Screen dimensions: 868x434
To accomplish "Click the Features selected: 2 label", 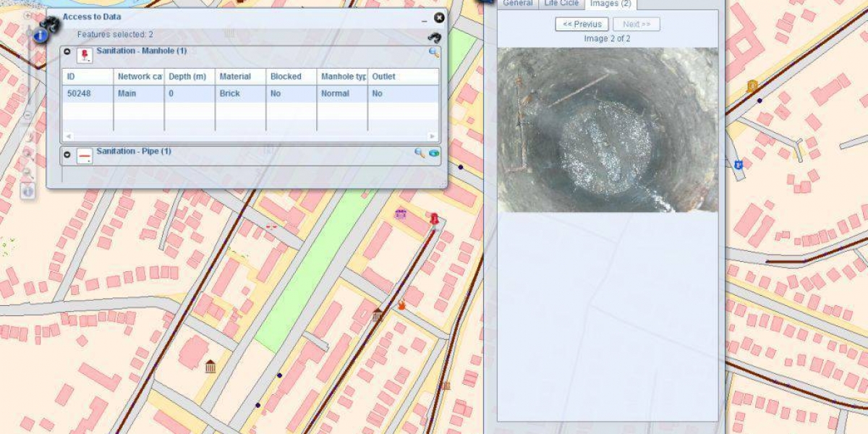I will click(115, 35).
